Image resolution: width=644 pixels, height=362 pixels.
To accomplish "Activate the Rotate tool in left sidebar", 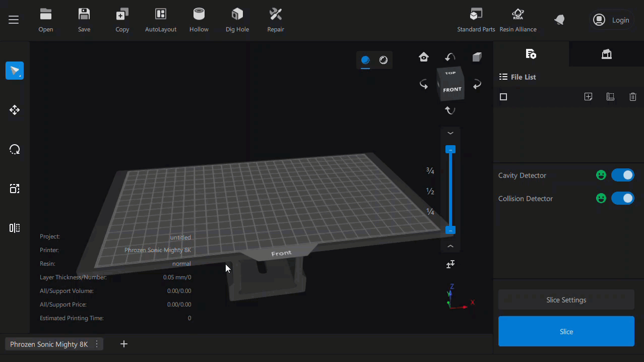I will click(15, 149).
